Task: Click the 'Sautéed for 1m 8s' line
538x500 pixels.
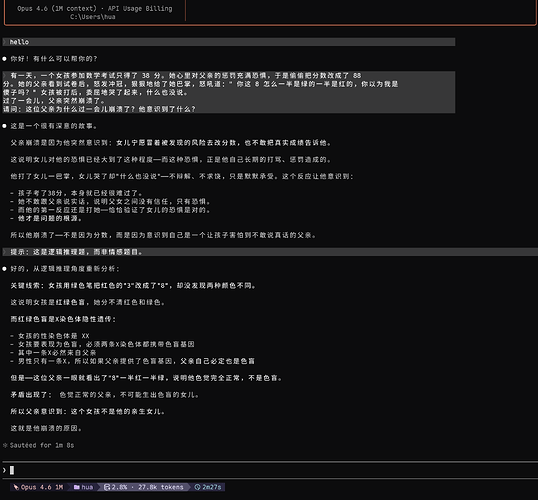Action: [x=42, y=445]
